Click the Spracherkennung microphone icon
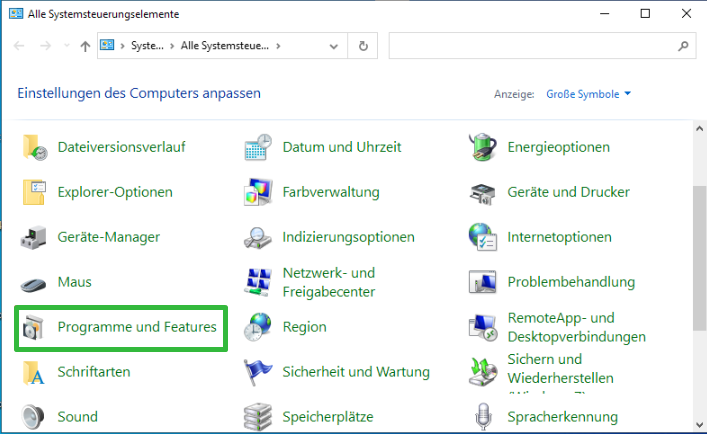Image resolution: width=707 pixels, height=434 pixels. 483,417
